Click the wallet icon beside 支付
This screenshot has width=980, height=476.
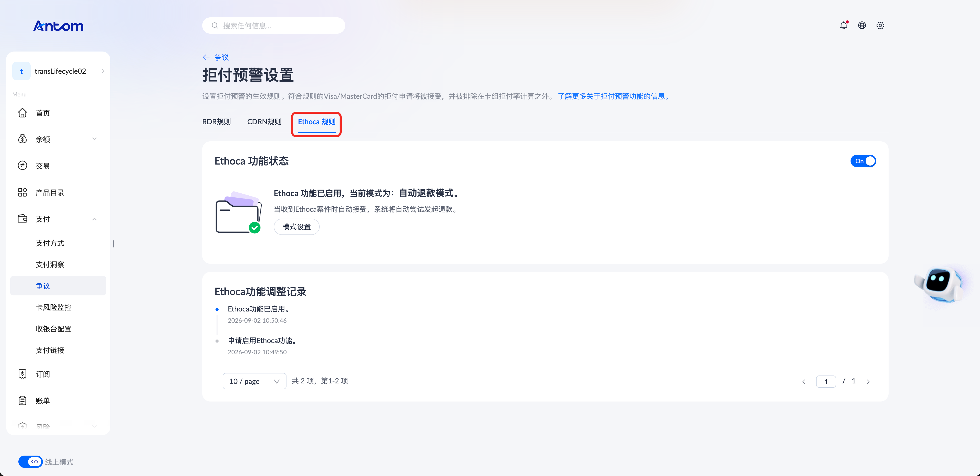(x=22, y=219)
